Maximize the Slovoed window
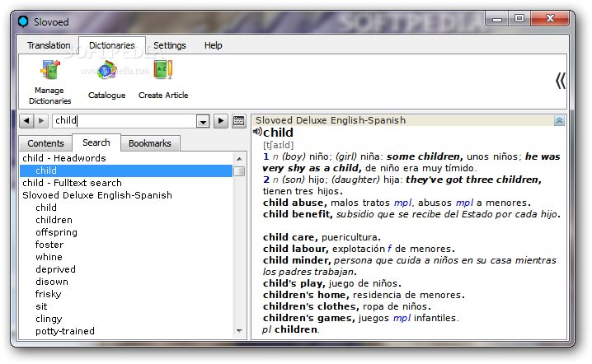 coord(519,18)
